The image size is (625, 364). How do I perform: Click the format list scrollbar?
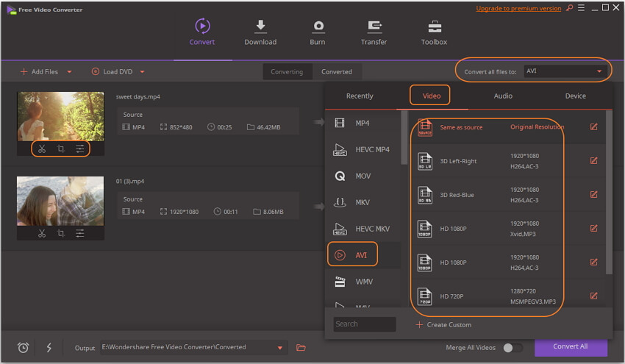click(404, 138)
